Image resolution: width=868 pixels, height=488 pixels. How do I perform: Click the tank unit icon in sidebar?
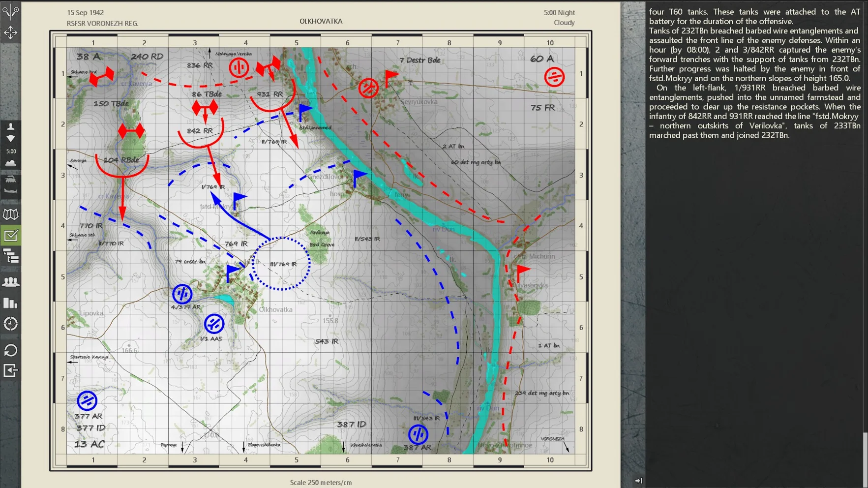coord(10,180)
